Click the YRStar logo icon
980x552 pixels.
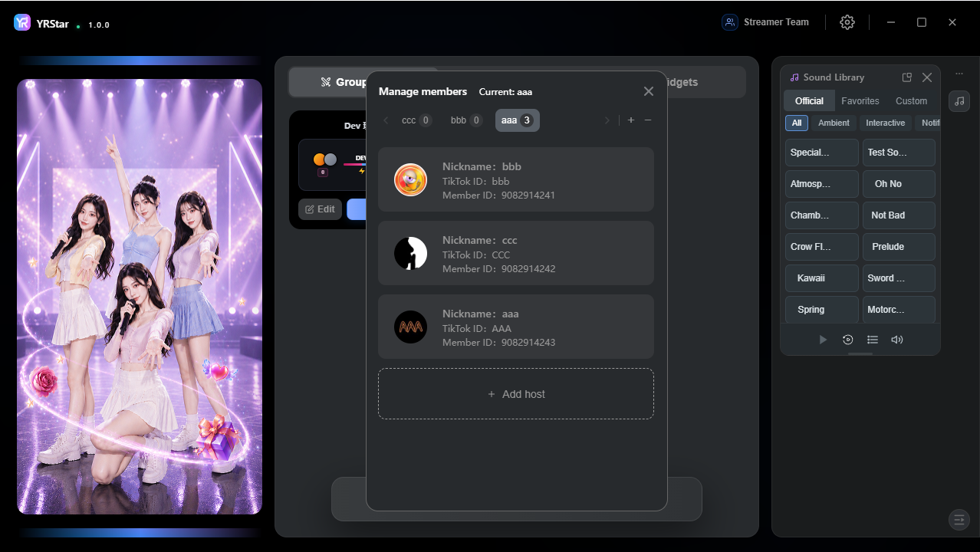pyautogui.click(x=22, y=23)
